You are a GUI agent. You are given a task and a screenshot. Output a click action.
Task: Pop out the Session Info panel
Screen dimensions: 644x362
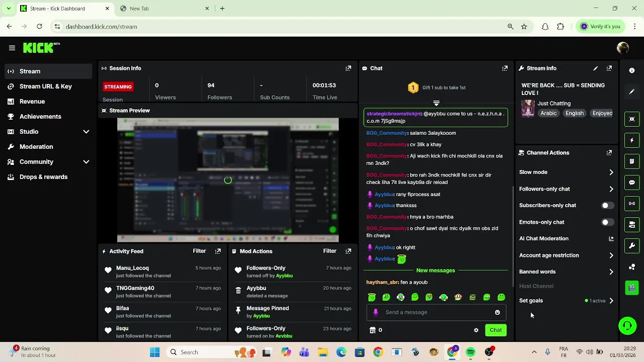tap(348, 68)
